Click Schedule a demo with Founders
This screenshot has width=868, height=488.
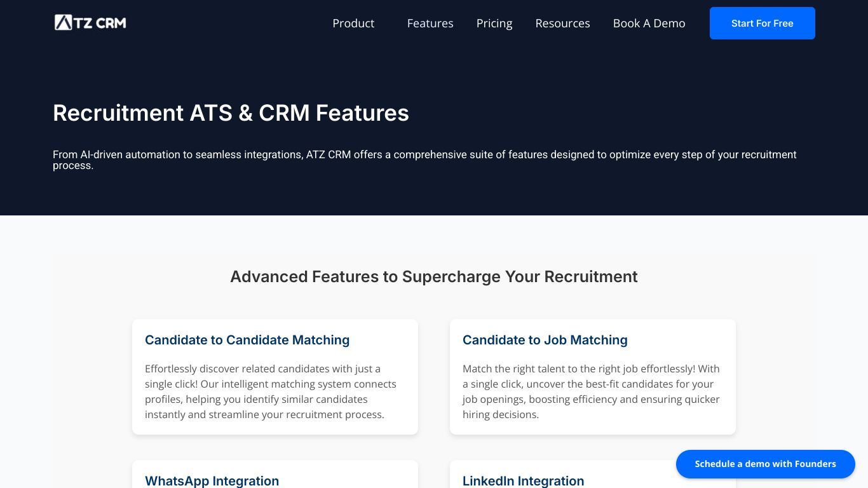pos(765,464)
